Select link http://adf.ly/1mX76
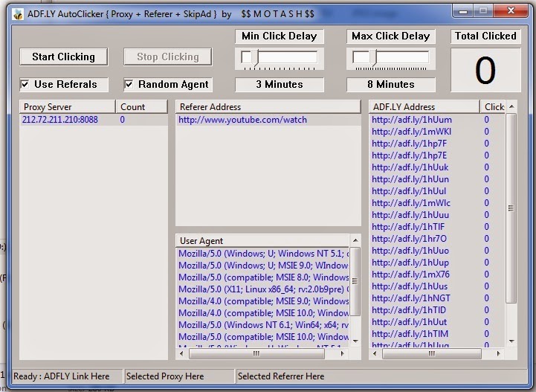The width and height of the screenshot is (536, 392). pos(410,274)
